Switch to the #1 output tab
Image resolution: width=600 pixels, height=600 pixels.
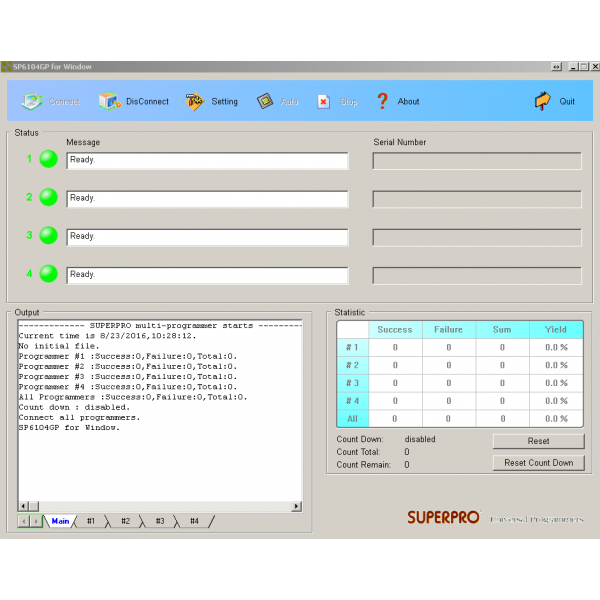click(91, 521)
